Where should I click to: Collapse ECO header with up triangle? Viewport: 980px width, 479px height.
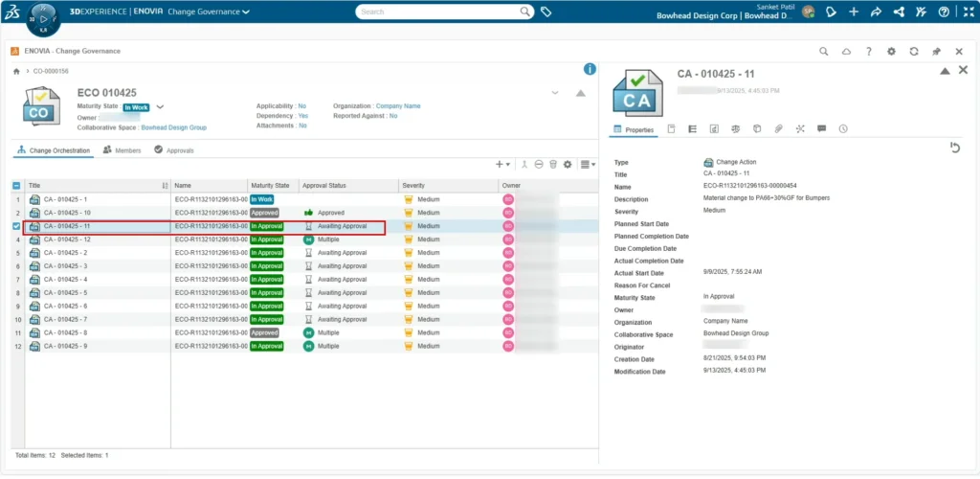(581, 93)
